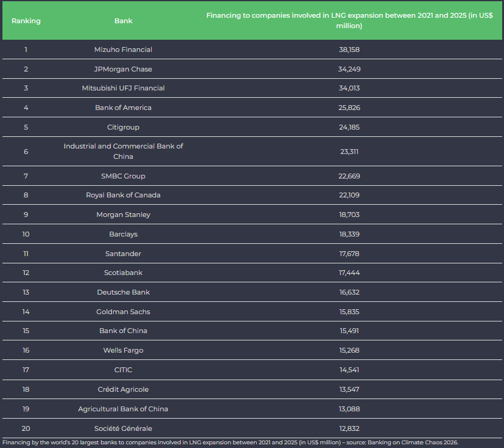Click the value 23,311
Screen dimensions: 504x448
[x=349, y=152]
